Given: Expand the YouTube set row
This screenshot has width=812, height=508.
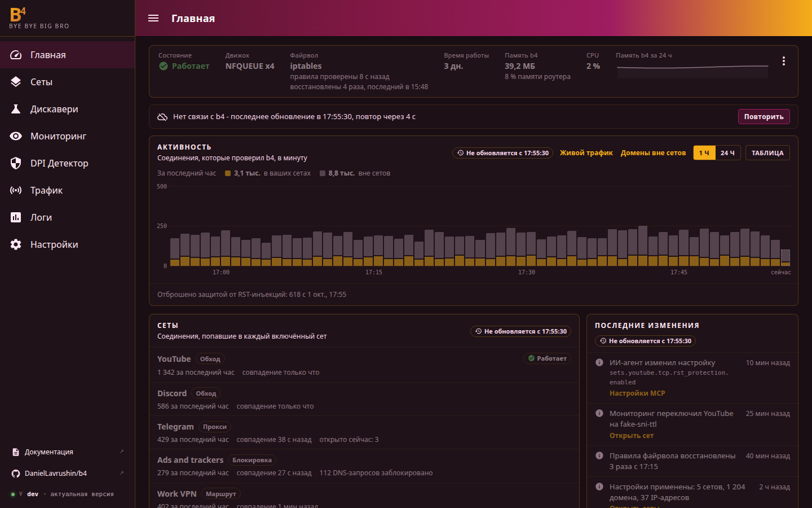Looking at the screenshot, I should tap(364, 365).
